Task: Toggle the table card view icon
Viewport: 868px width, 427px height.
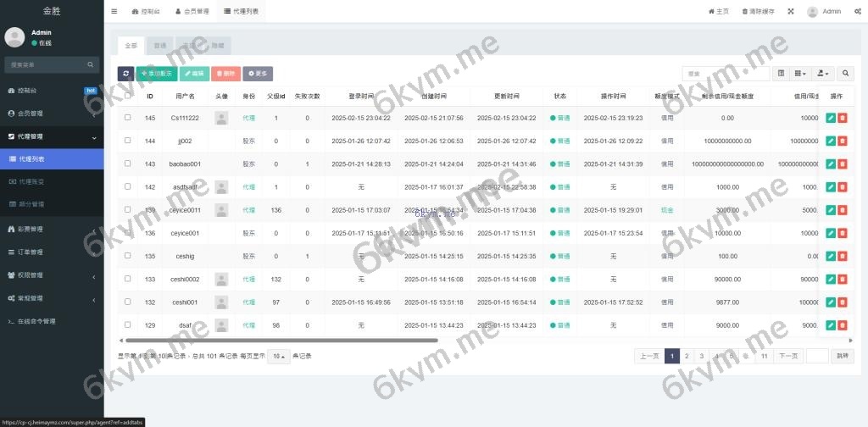Action: point(781,73)
